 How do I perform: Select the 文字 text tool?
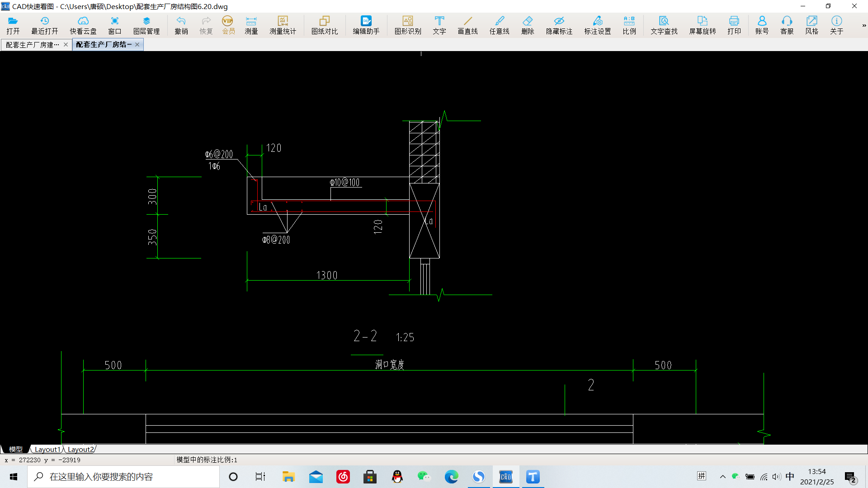pos(439,25)
